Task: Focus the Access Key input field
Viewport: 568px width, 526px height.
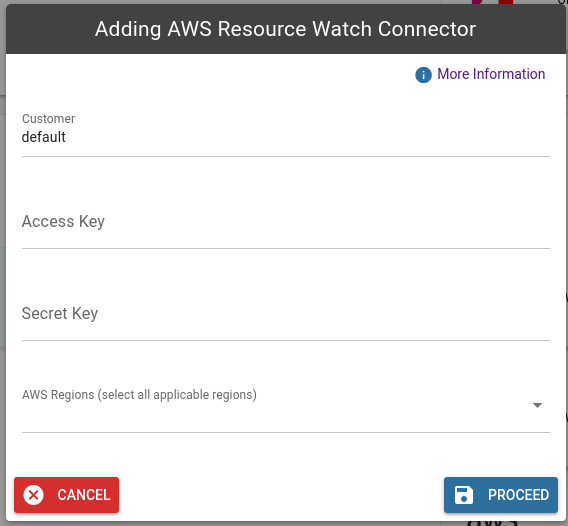Action: click(x=286, y=225)
